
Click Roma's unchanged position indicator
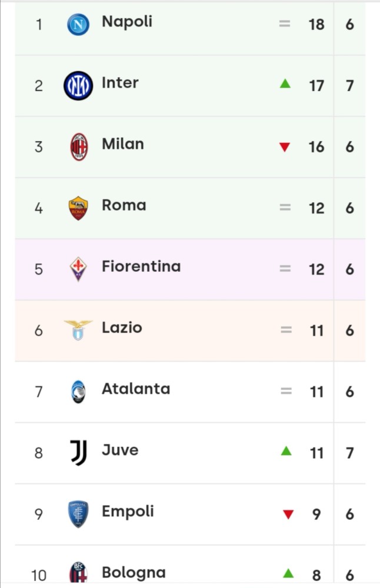pos(285,207)
